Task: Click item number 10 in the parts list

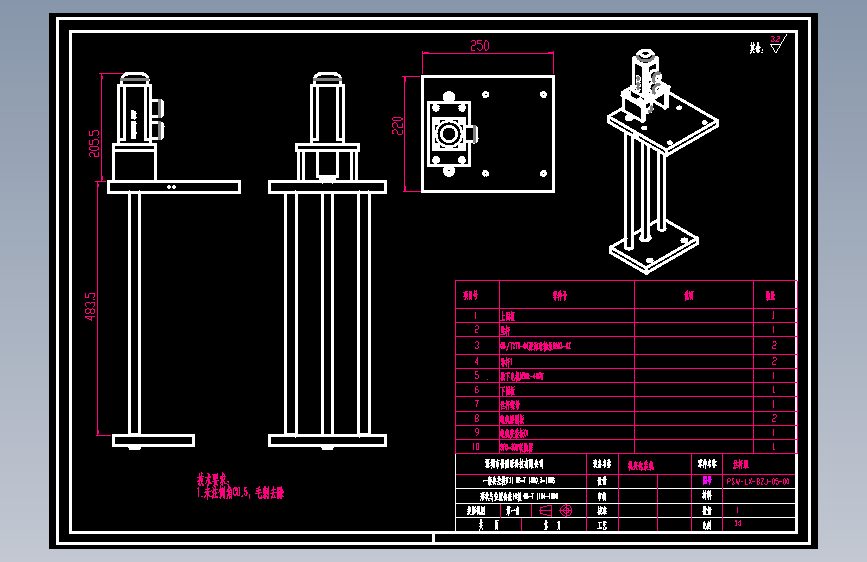Action: pyautogui.click(x=476, y=446)
